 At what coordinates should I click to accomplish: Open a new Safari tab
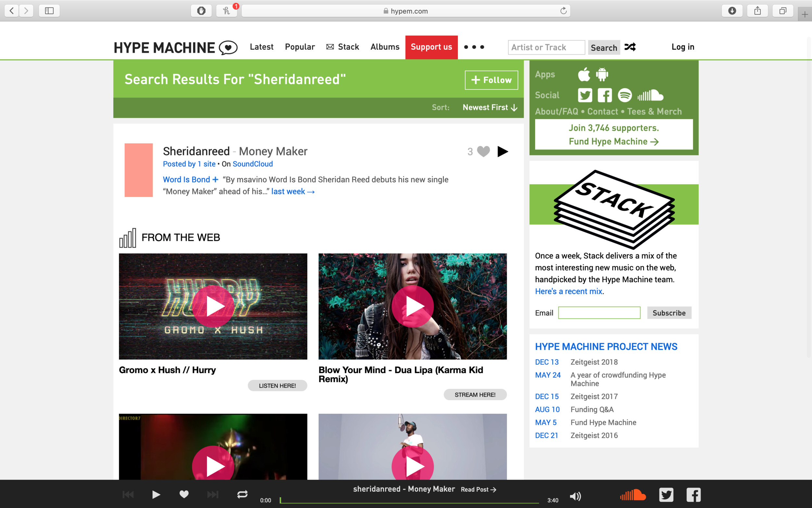click(805, 14)
